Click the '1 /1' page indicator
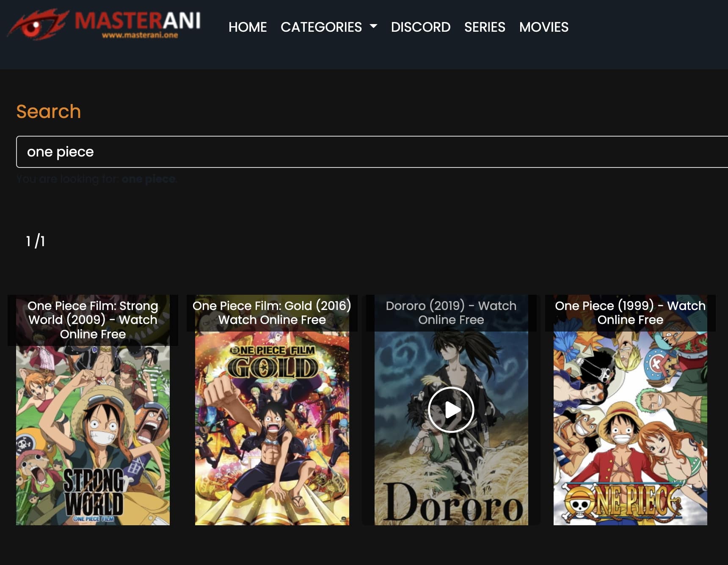The height and width of the screenshot is (565, 728). click(x=36, y=241)
